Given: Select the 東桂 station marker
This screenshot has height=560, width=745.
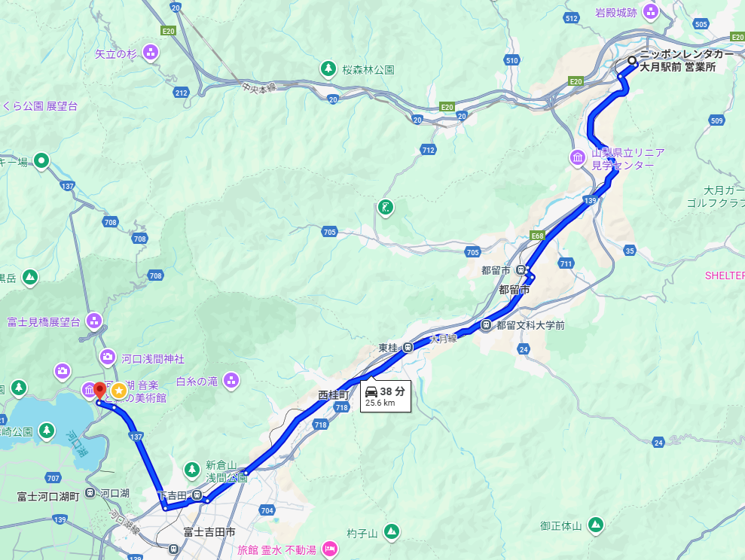Looking at the screenshot, I should point(408,348).
